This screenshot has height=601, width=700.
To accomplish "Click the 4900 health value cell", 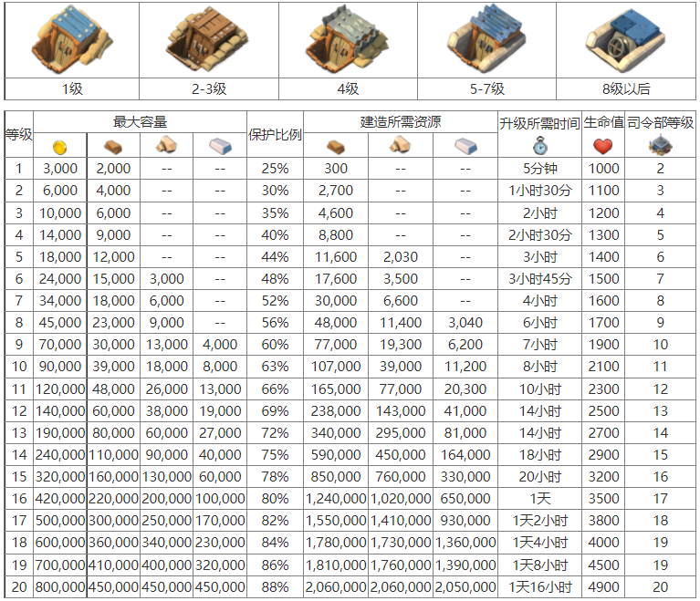I will pos(603,587).
